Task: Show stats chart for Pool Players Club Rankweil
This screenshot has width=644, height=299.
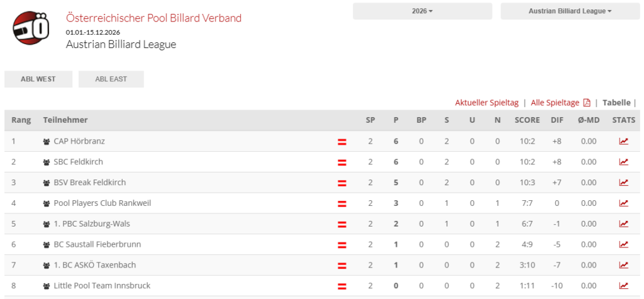Action: pyautogui.click(x=623, y=203)
